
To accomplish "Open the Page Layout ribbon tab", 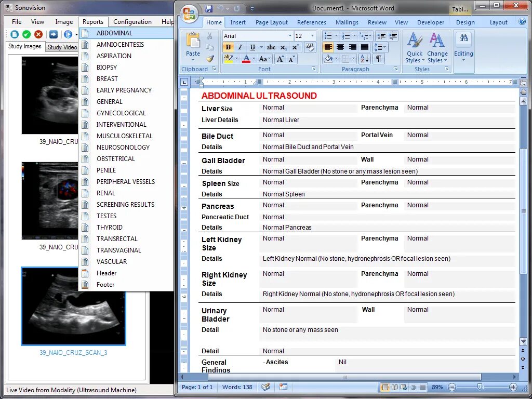I will (271, 22).
